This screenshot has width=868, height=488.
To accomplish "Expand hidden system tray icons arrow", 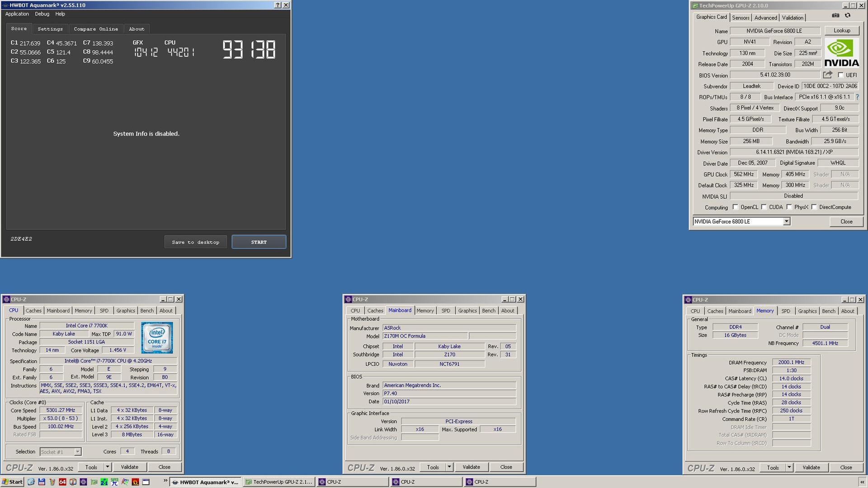I will coord(863,482).
